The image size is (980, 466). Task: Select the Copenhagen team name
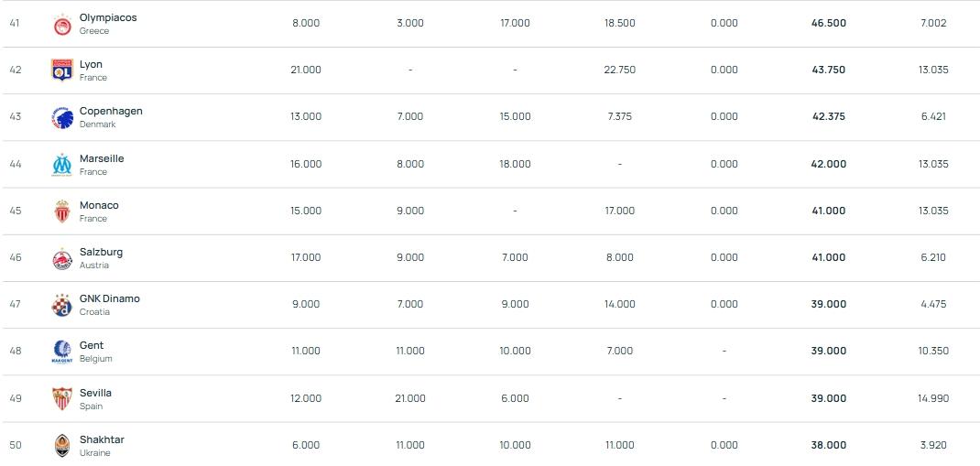pyautogui.click(x=111, y=111)
